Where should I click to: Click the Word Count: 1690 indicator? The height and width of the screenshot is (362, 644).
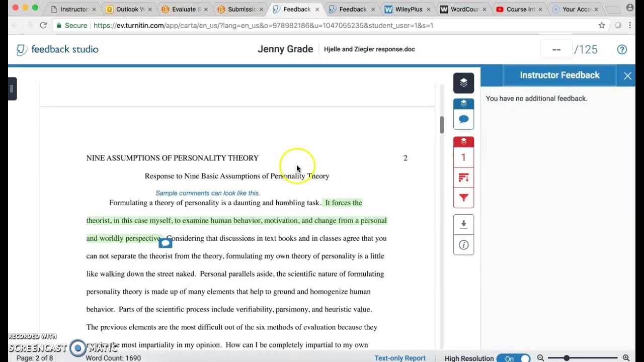point(113,358)
